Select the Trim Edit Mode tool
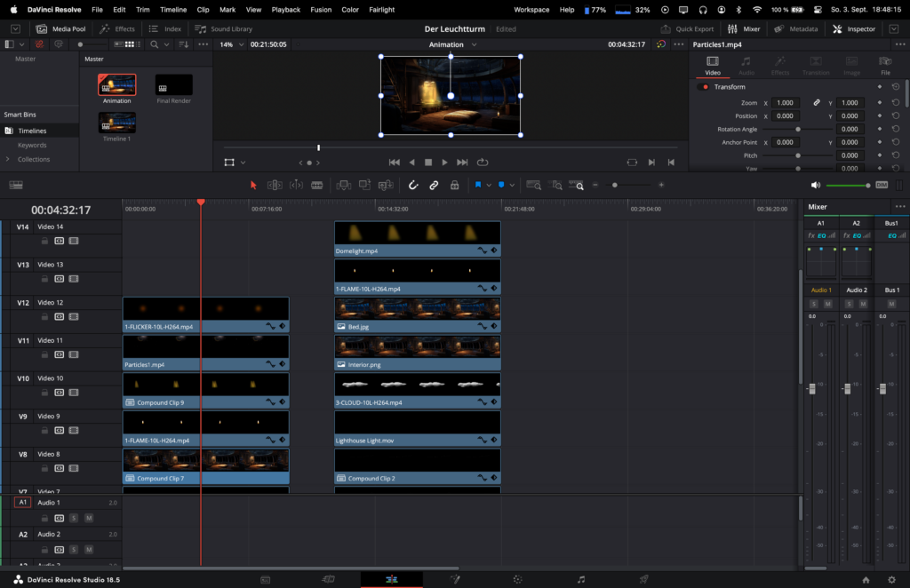Image resolution: width=910 pixels, height=588 pixels. [275, 185]
